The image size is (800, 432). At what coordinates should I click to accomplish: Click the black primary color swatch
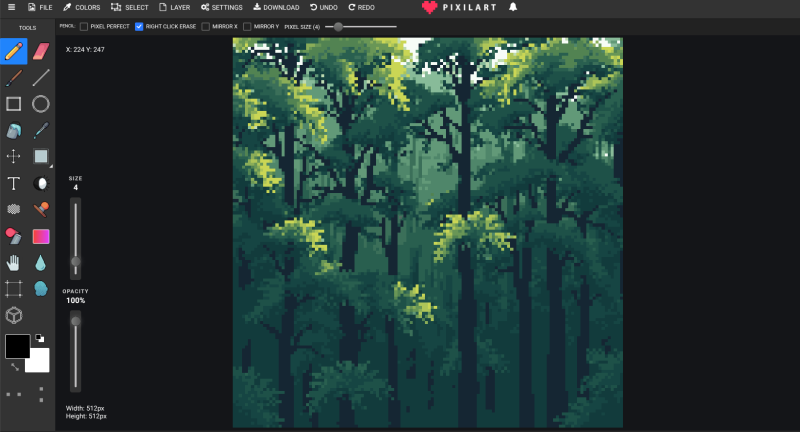[17, 346]
